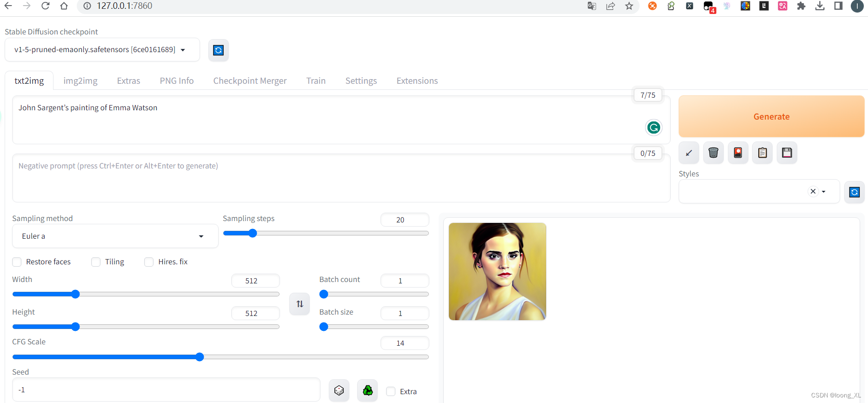Open the Extensions tab

click(417, 81)
